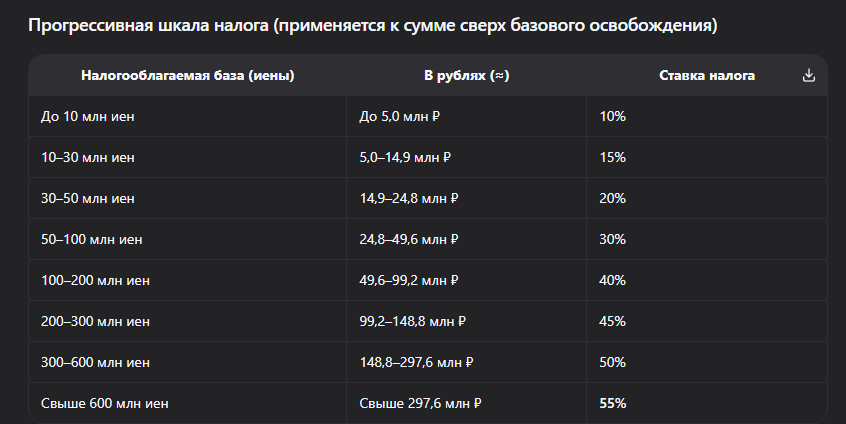Image resolution: width=846 pixels, height=424 pixels.
Task: Click the "14,9–24,8 млн ₽" cell
Action: pyautogui.click(x=408, y=198)
